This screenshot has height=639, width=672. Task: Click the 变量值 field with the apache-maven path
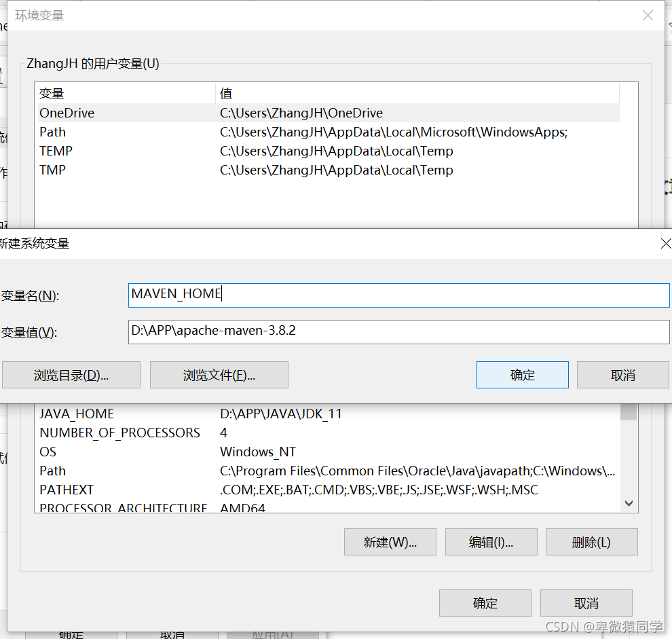(x=398, y=332)
